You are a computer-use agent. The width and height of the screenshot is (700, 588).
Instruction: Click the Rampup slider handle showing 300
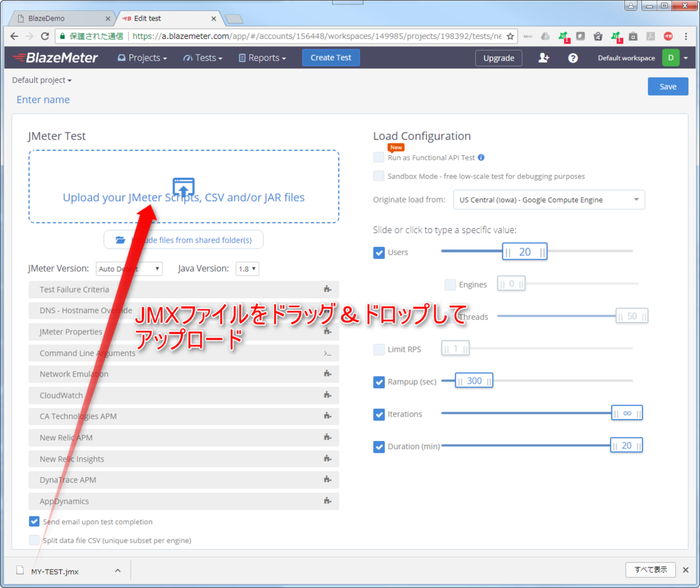474,381
